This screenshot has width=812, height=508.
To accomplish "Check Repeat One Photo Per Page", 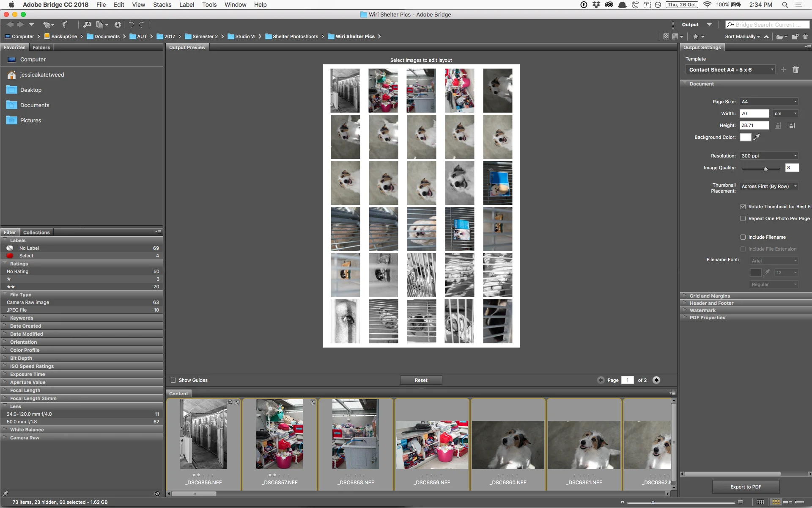I will (x=743, y=218).
